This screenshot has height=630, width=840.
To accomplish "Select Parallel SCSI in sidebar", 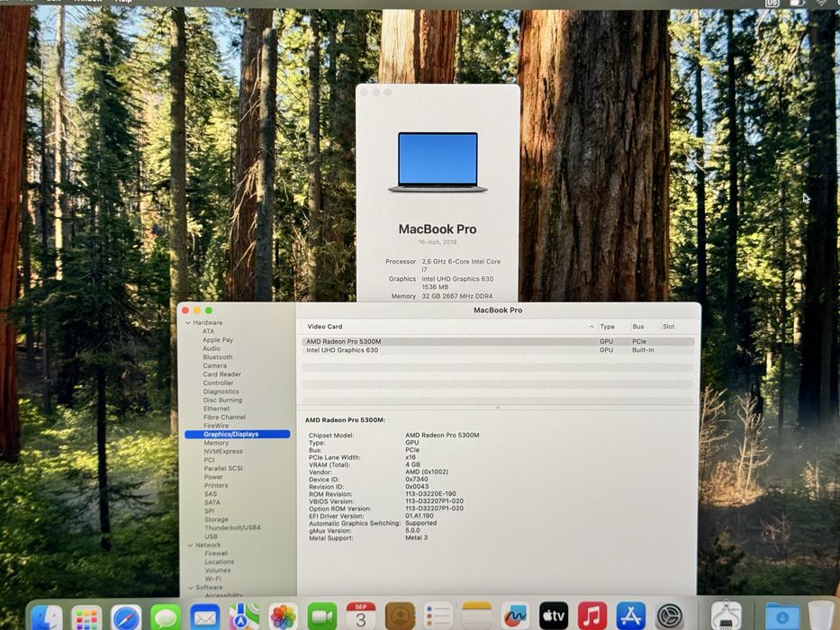I will point(223,468).
